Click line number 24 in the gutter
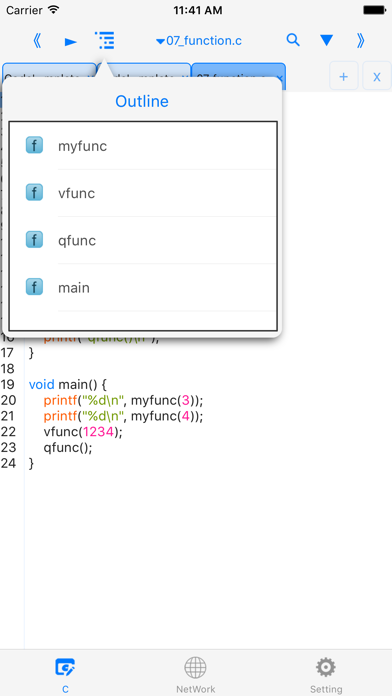The image size is (392, 696). pos(8,463)
